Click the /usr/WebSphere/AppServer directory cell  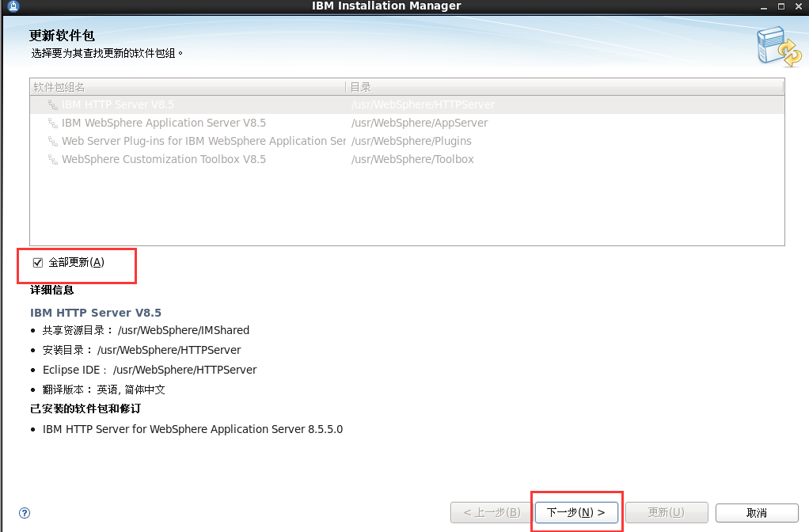click(x=420, y=123)
